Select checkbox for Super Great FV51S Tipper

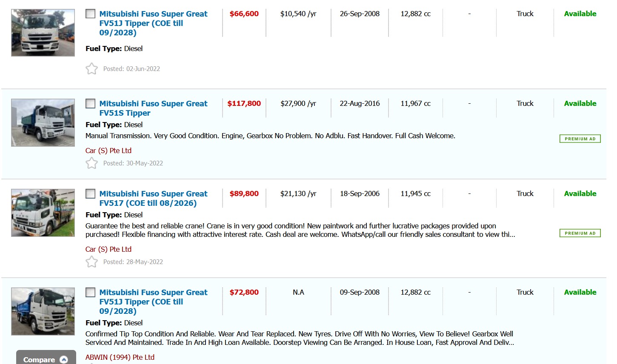click(x=91, y=103)
